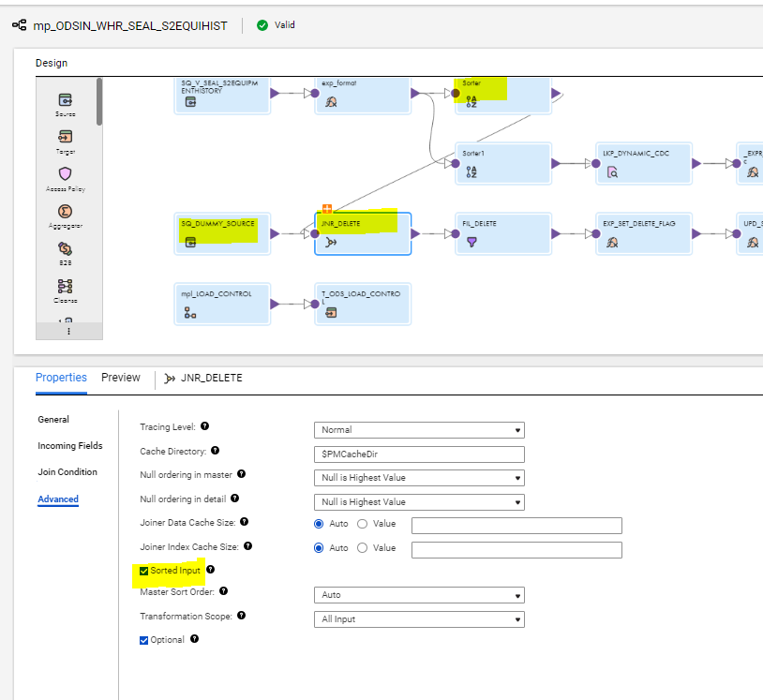Select the mpl_LOAD_CONTROL mapplet node icon
This screenshot has height=700, width=763.
tap(190, 312)
